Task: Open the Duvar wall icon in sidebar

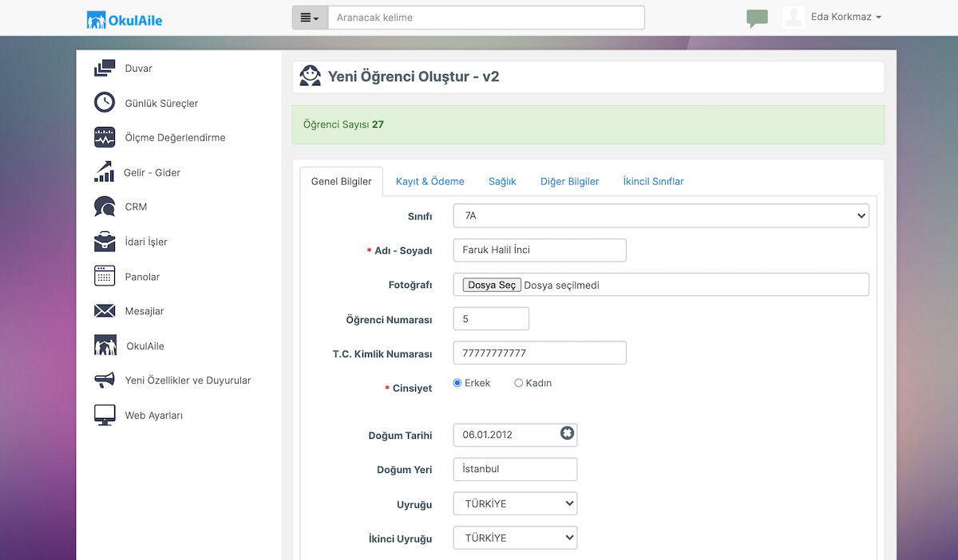Action: (x=105, y=69)
